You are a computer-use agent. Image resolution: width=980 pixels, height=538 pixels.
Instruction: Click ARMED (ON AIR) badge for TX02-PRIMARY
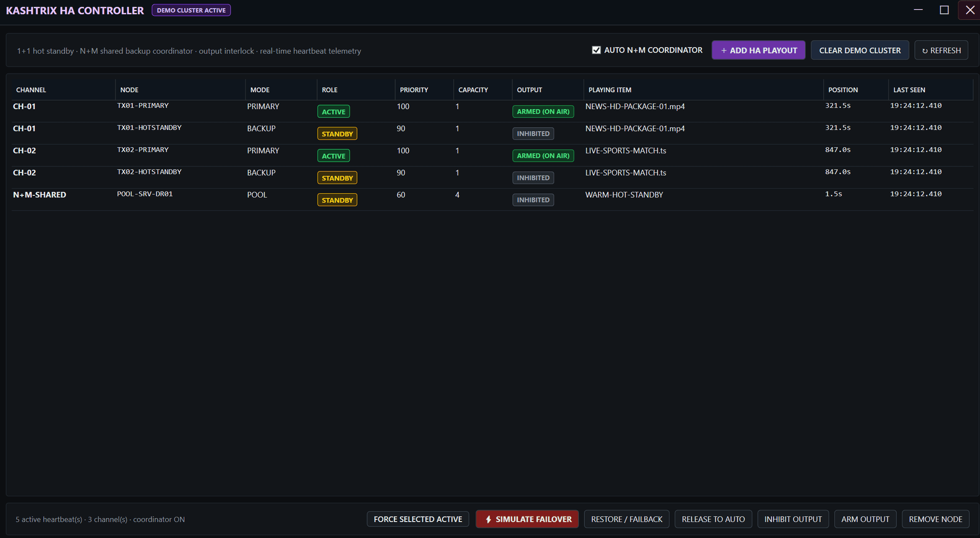(543, 156)
